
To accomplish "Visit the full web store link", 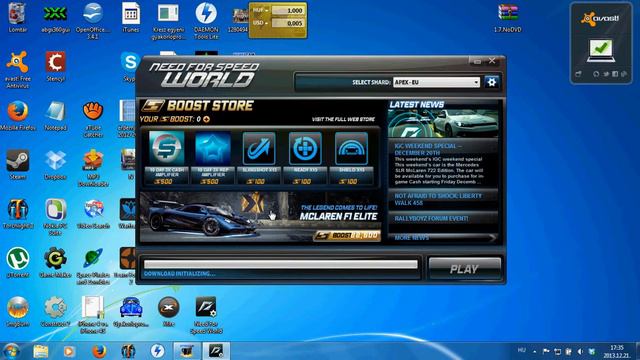I will [343, 119].
